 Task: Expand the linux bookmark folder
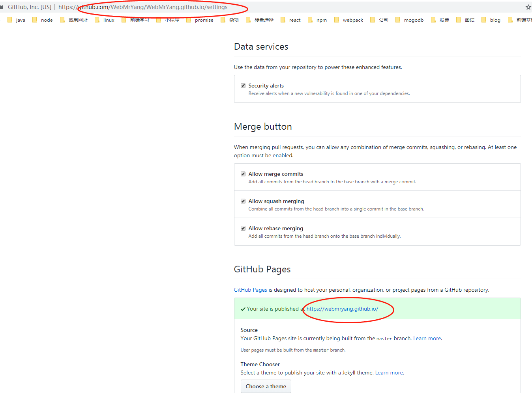point(105,20)
